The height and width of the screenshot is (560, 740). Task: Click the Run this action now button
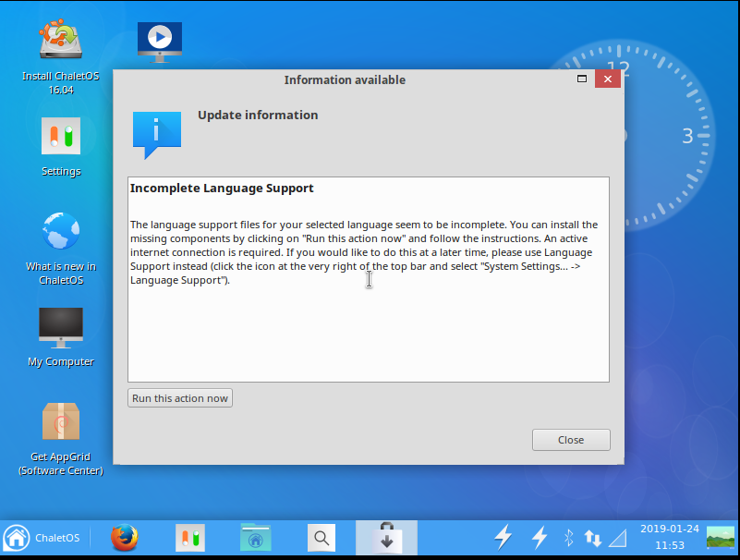pos(180,398)
